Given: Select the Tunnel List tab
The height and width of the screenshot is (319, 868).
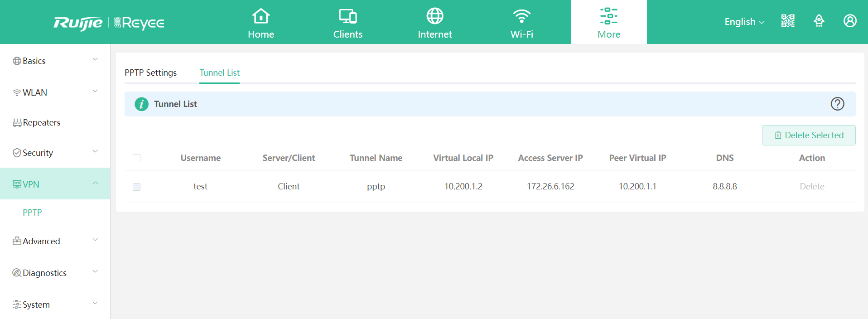Looking at the screenshot, I should pyautogui.click(x=219, y=72).
